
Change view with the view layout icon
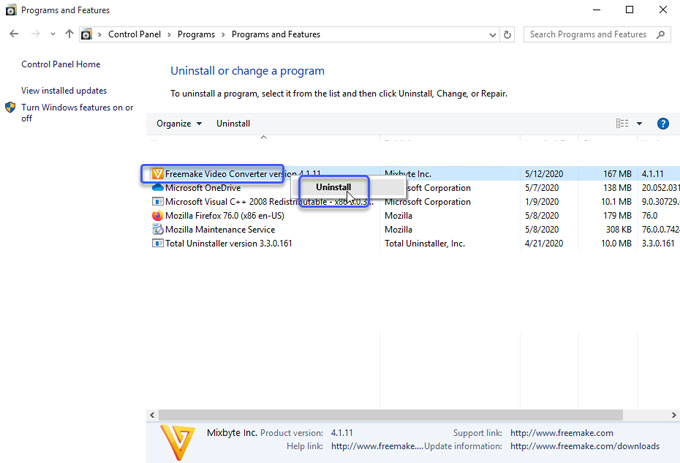pos(622,124)
